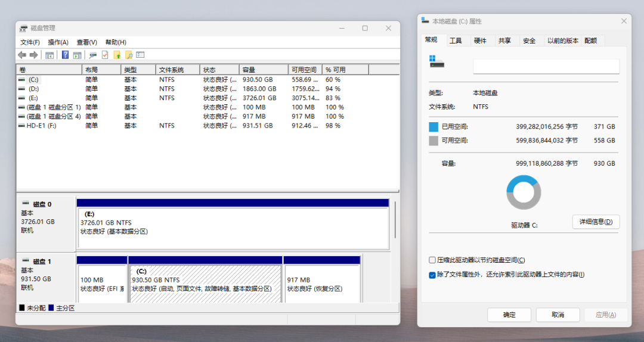
Task: Switch to the 工具 tab
Action: click(x=456, y=41)
